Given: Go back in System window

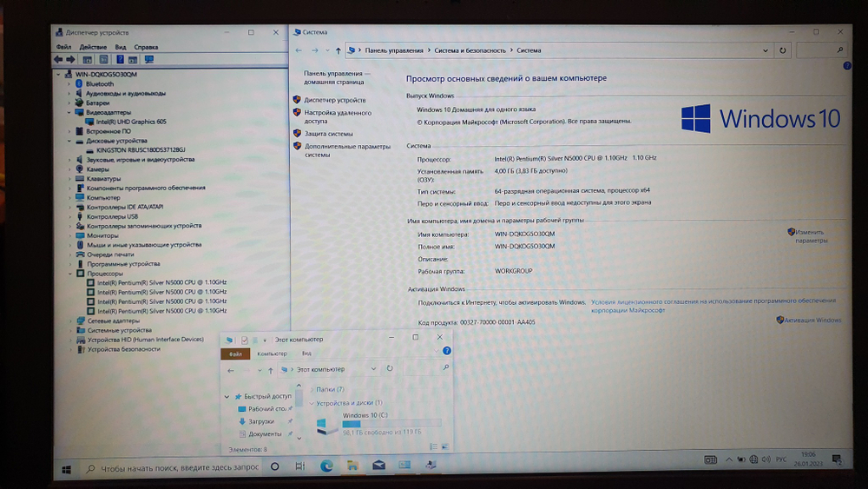Looking at the screenshot, I should coord(299,50).
